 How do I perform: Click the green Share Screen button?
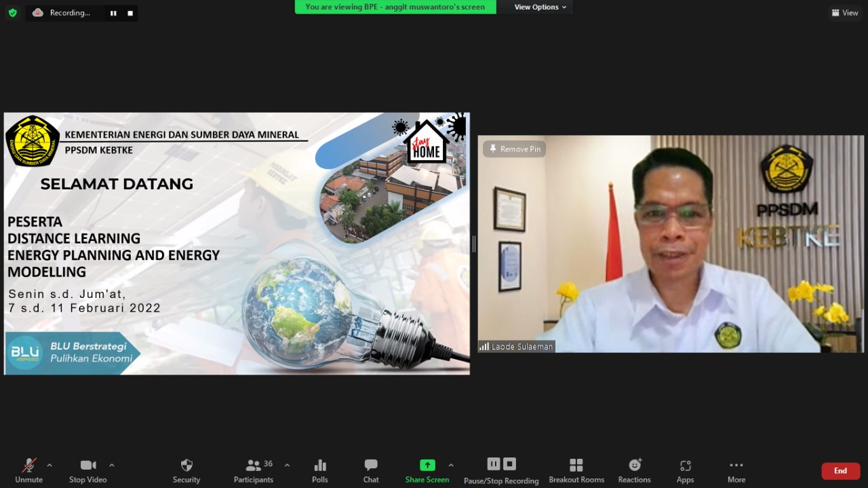[x=427, y=470]
